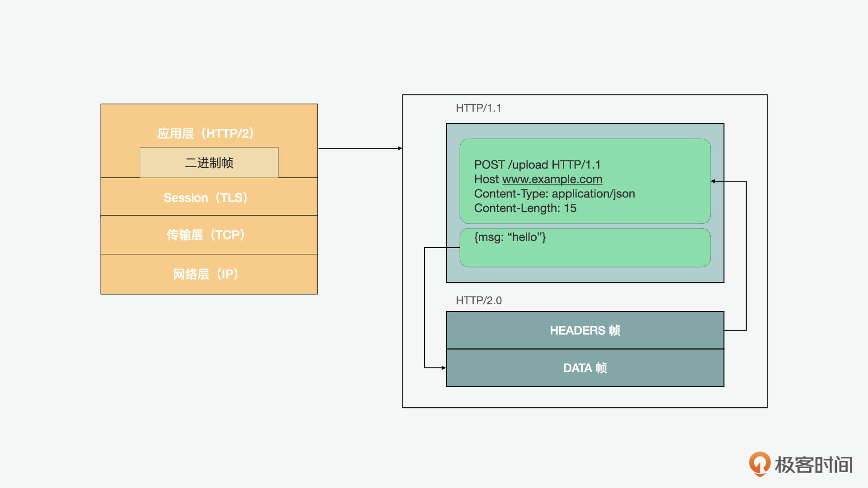Viewport: 868px width, 488px height.
Task: Click the 应用层 (HTTP/2) layer
Action: pos(206,133)
